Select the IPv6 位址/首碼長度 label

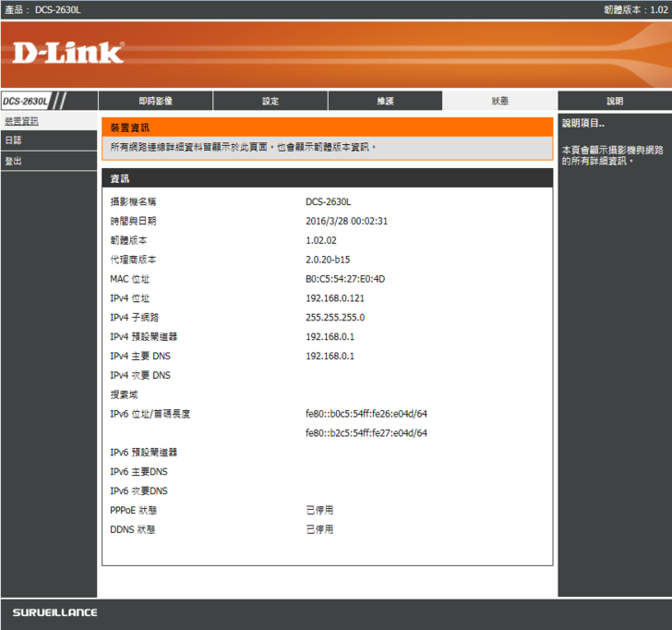coord(150,414)
